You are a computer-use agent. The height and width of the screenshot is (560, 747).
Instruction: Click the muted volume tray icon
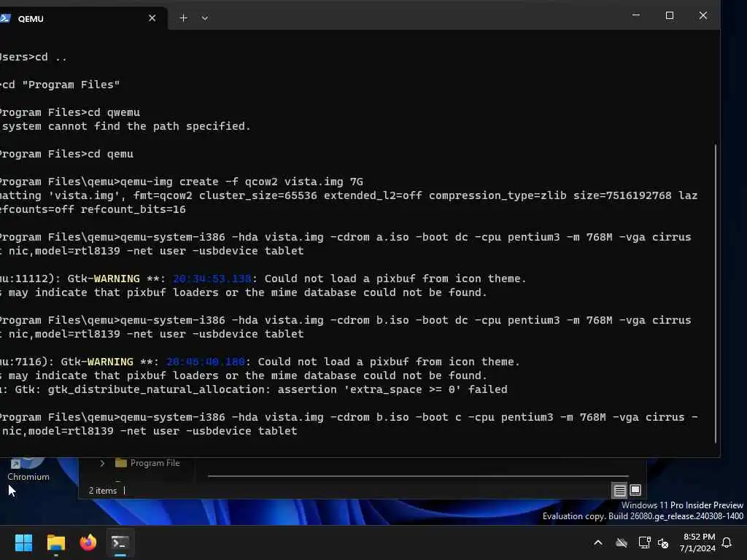(662, 542)
